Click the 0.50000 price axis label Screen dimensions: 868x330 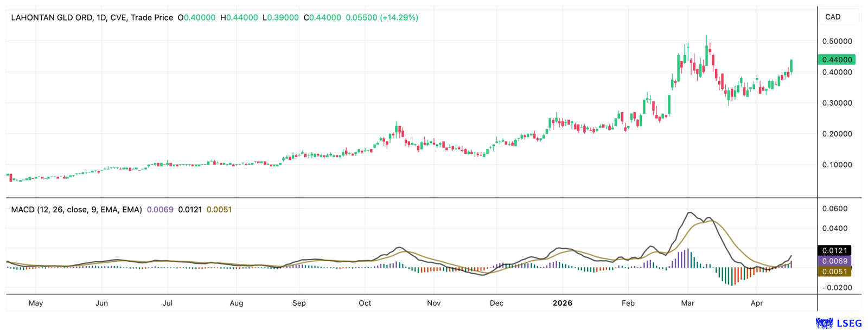[x=837, y=41]
